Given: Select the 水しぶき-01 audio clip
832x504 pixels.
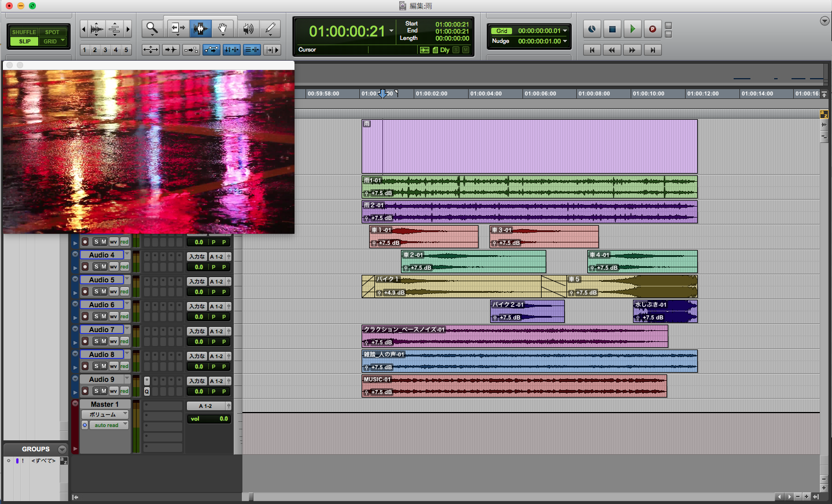Looking at the screenshot, I should click(x=665, y=311).
